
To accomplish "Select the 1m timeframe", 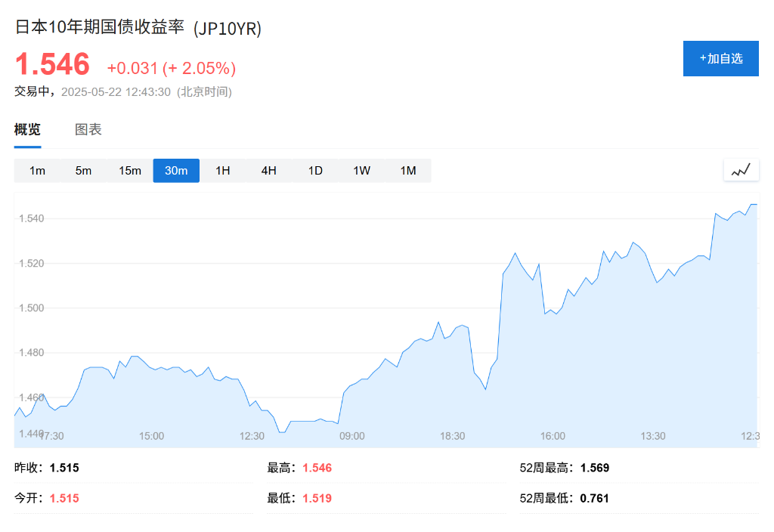I will [x=37, y=171].
